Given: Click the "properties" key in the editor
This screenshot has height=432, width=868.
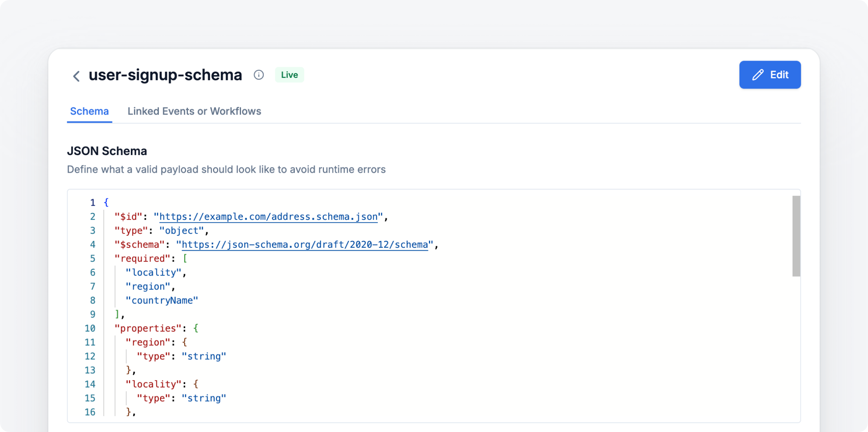Looking at the screenshot, I should point(148,328).
